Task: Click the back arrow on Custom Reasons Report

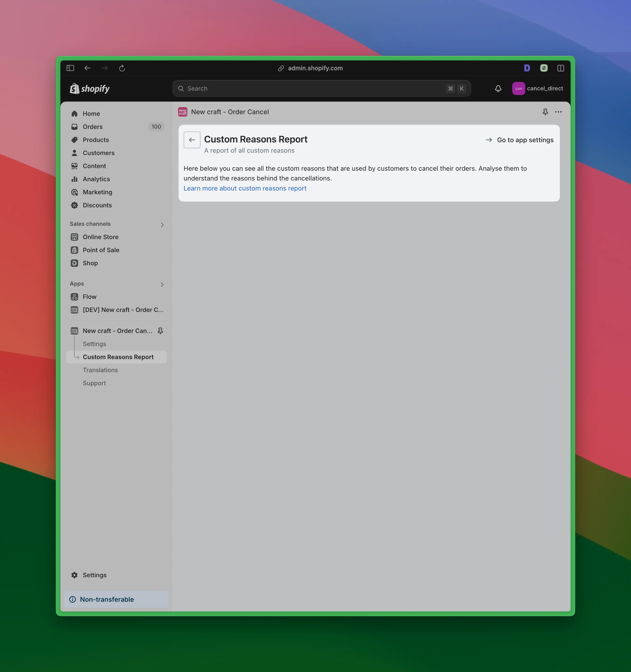Action: pos(192,139)
